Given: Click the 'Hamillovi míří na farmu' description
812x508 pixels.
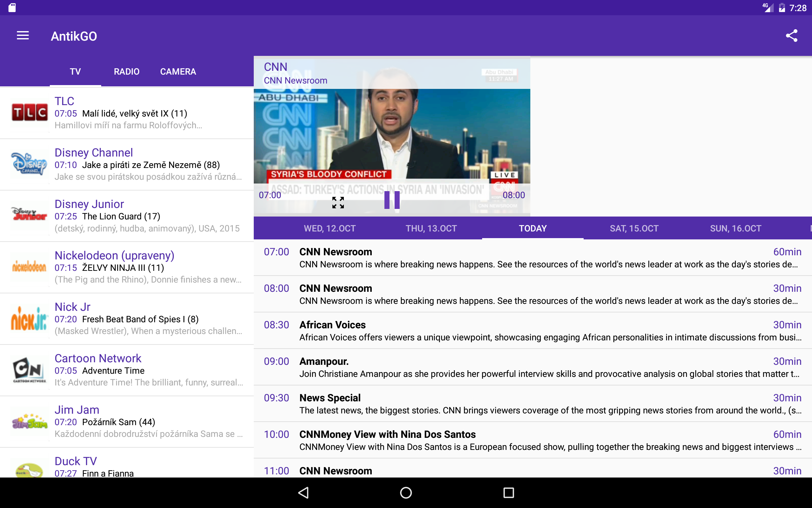Looking at the screenshot, I should [x=128, y=125].
